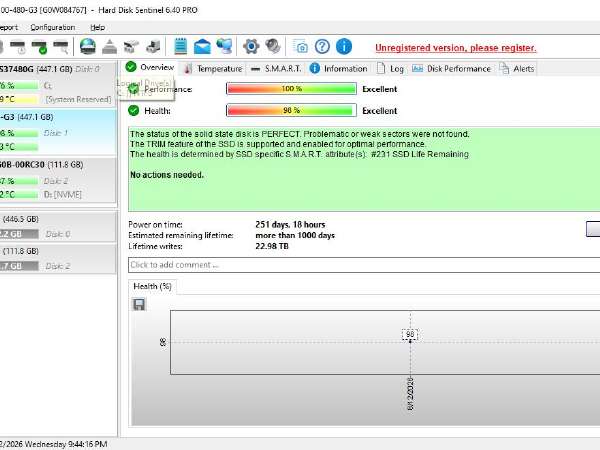This screenshot has width=600, height=450.
Task: Click the 251 days, 18 hours value
Action: 290,224
